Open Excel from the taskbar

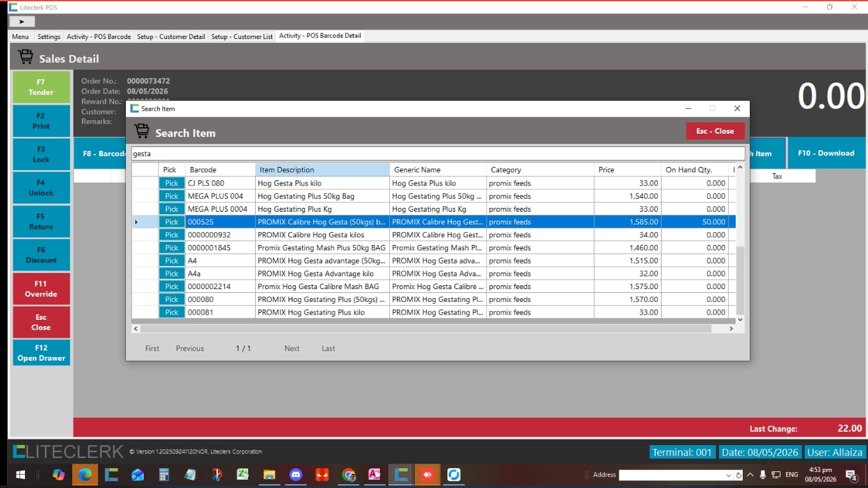pyautogui.click(x=243, y=475)
